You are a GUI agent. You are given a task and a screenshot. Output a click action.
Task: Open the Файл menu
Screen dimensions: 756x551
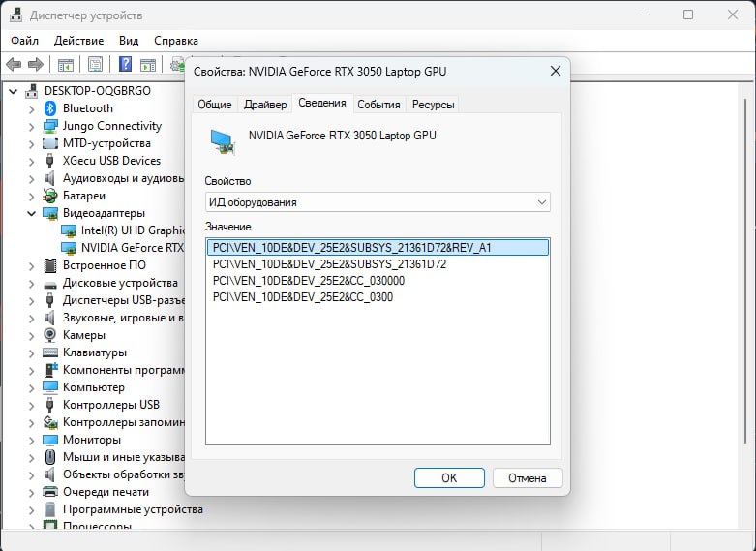click(24, 41)
